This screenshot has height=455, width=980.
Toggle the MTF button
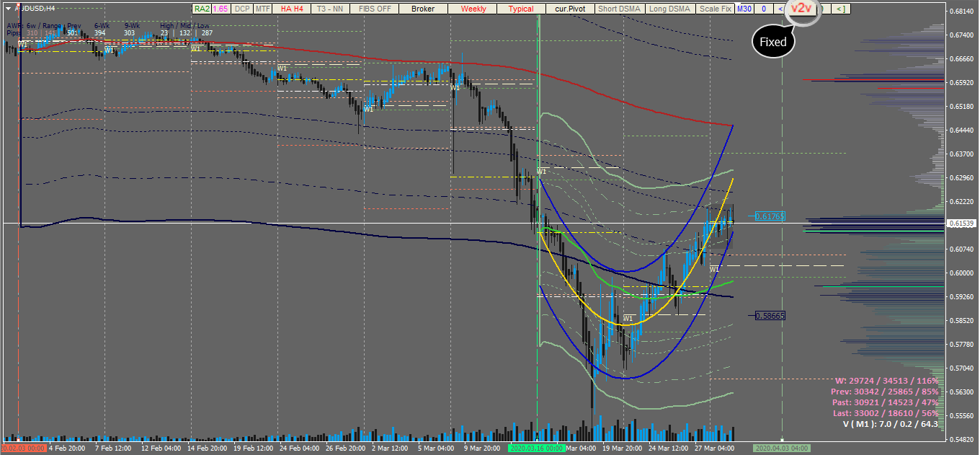coord(263,9)
